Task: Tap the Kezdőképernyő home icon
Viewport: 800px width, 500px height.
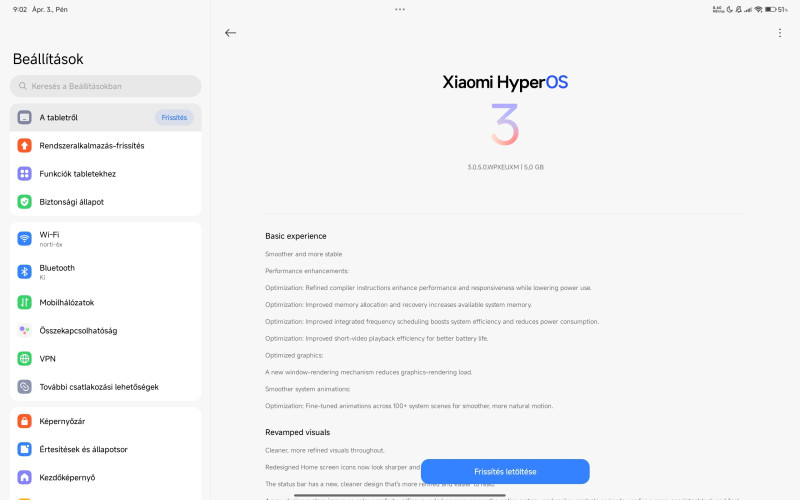Action: coord(24,477)
